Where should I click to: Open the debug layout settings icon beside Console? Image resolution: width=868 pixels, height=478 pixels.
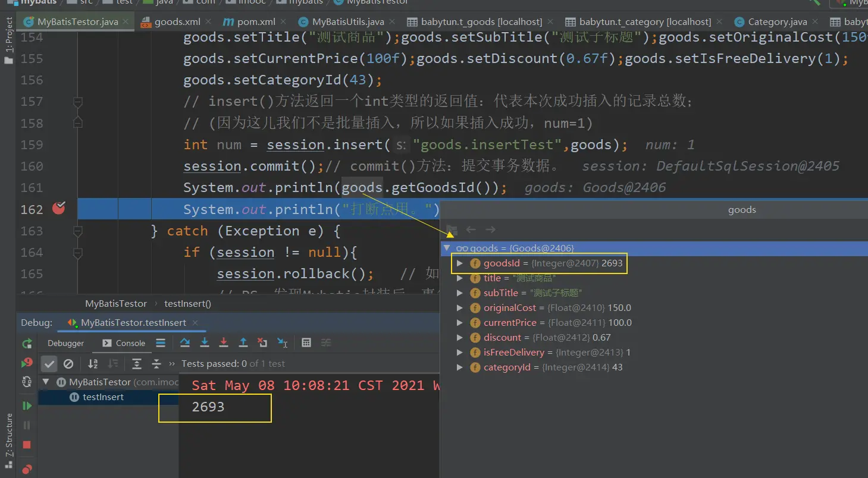161,342
